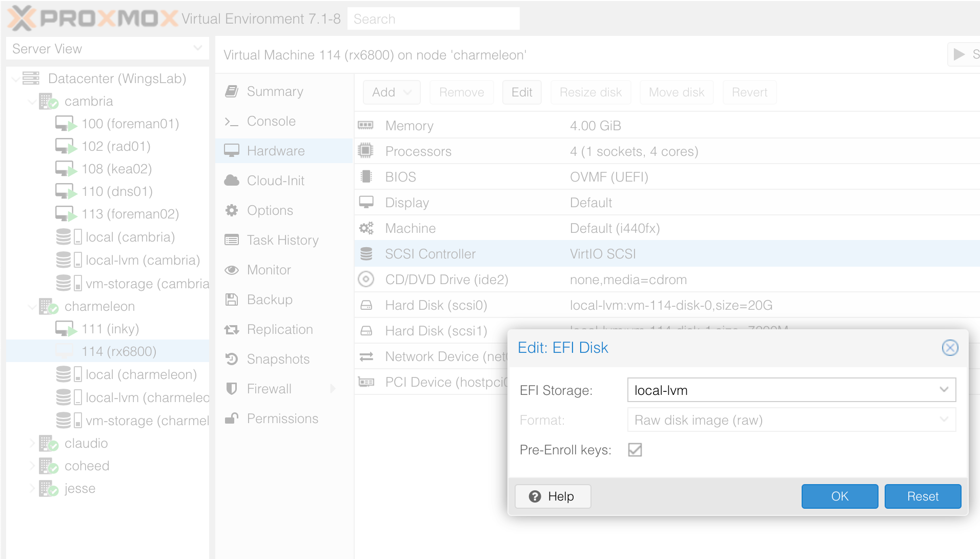
Task: Click the Help button
Action: 553,496
